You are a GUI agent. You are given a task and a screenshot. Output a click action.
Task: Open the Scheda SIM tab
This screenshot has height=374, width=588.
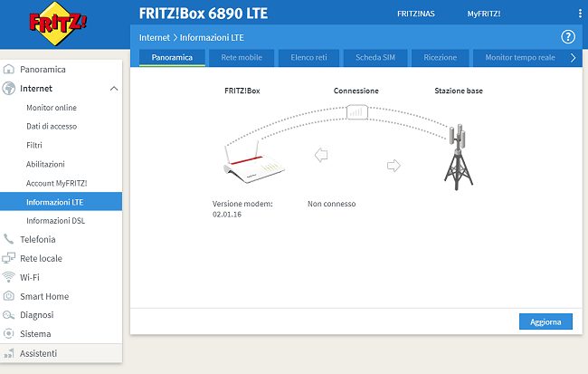pos(375,57)
